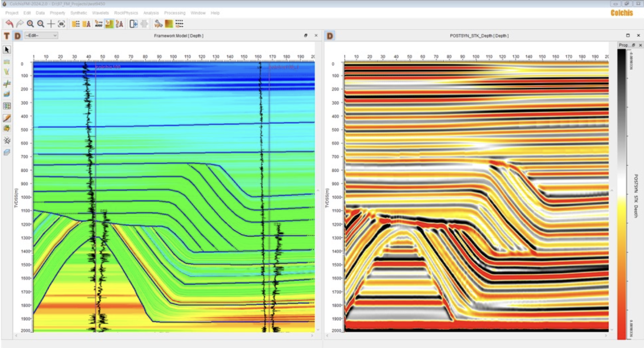644x348 pixels.
Task: Open the Analysis menu
Action: [x=151, y=13]
